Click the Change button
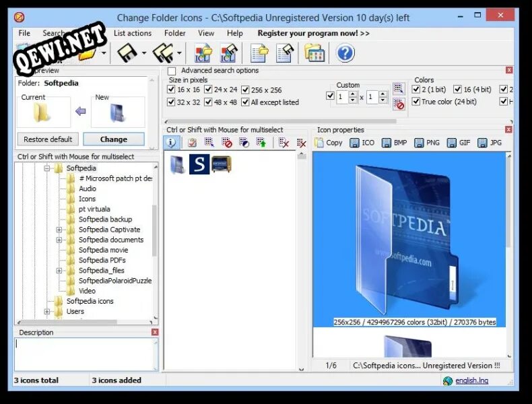 pos(114,139)
